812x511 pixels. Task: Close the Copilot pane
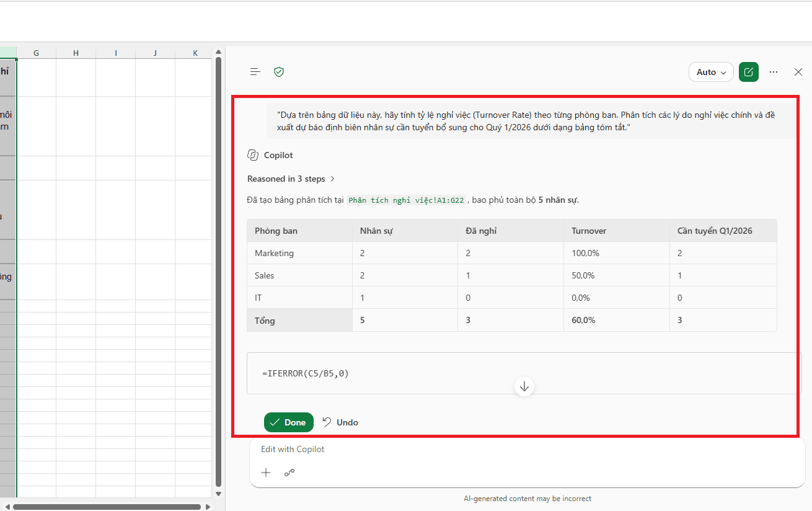tap(798, 72)
